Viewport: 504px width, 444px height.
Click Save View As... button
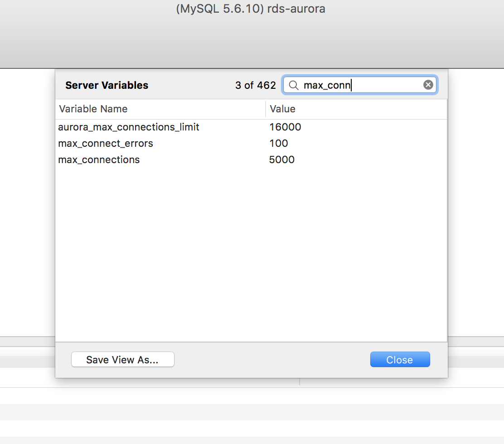point(123,359)
